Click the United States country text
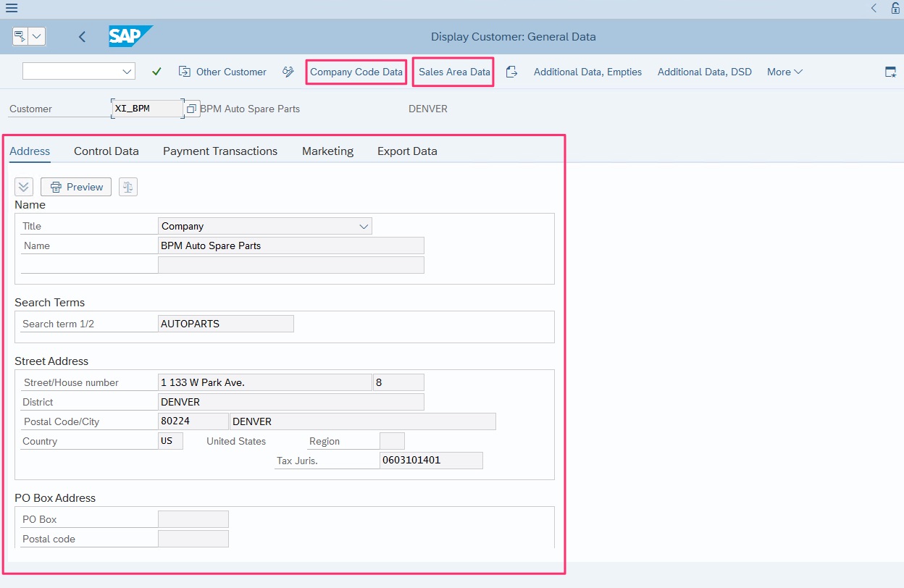Screen dimensions: 904x588 coord(236,441)
